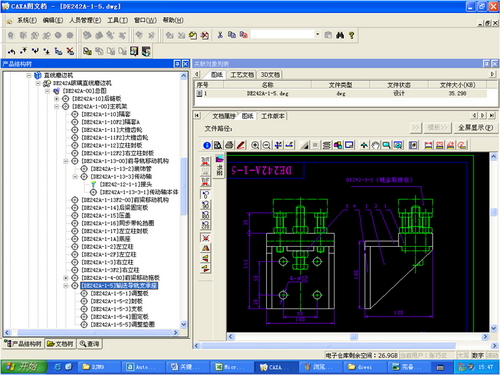The image size is (500, 375).
Task: Click the print icon in viewer toolbar
Action: point(229,145)
